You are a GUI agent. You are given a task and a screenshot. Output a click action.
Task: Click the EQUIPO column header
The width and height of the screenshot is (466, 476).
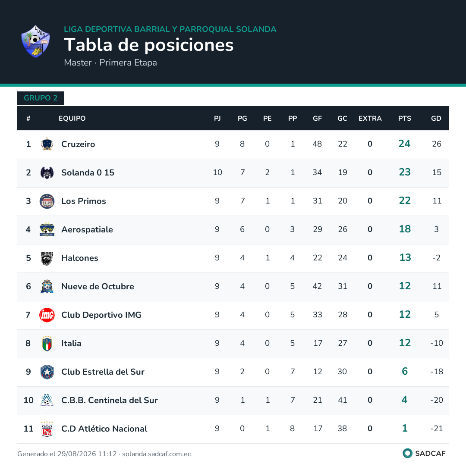tap(72, 119)
